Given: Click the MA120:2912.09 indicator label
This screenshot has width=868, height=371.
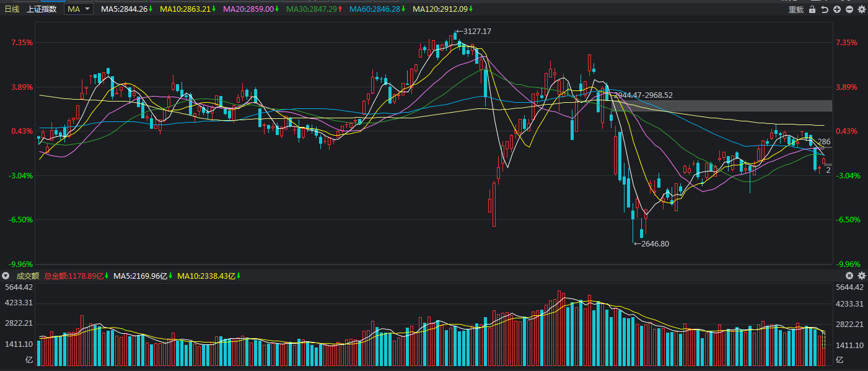Looking at the screenshot, I should coord(440,9).
